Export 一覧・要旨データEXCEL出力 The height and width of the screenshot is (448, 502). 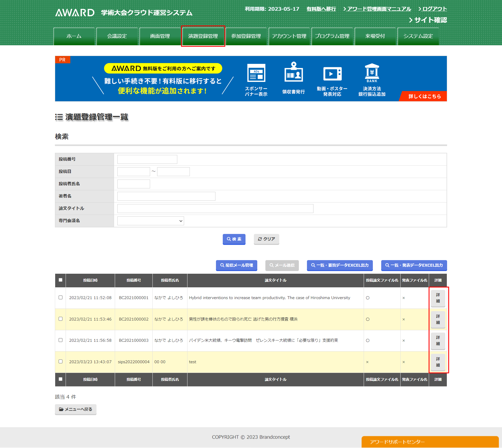(x=340, y=265)
